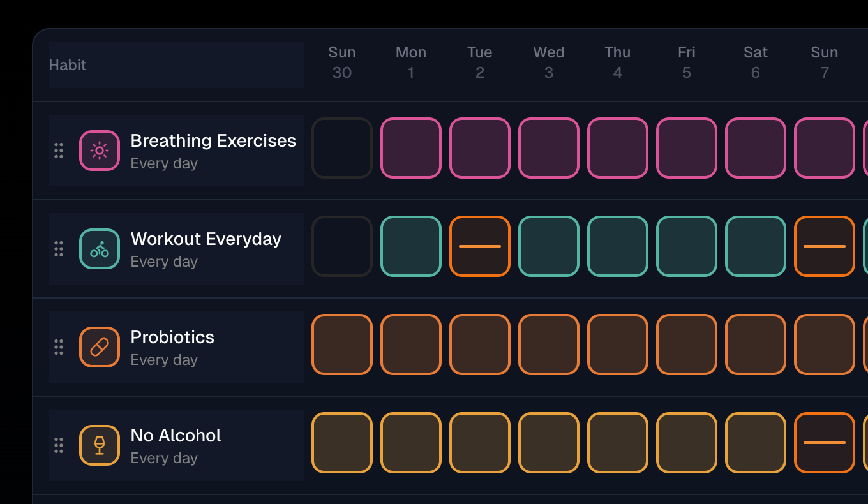The width and height of the screenshot is (868, 504).
Task: Uncheck Probiotics on Wednesday 3
Action: coord(549,345)
